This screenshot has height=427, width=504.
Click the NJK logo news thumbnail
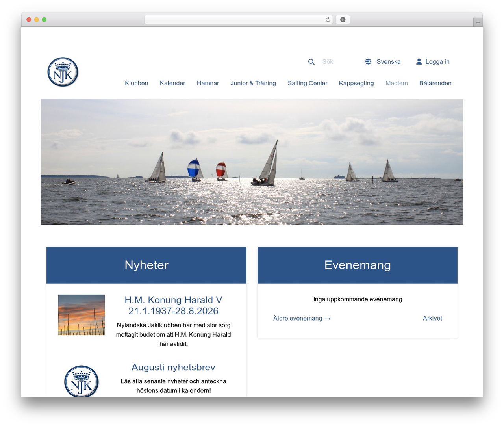tap(82, 381)
